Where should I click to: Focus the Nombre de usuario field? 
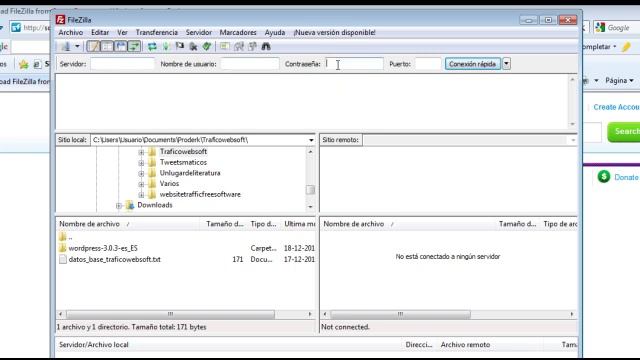[x=250, y=64]
